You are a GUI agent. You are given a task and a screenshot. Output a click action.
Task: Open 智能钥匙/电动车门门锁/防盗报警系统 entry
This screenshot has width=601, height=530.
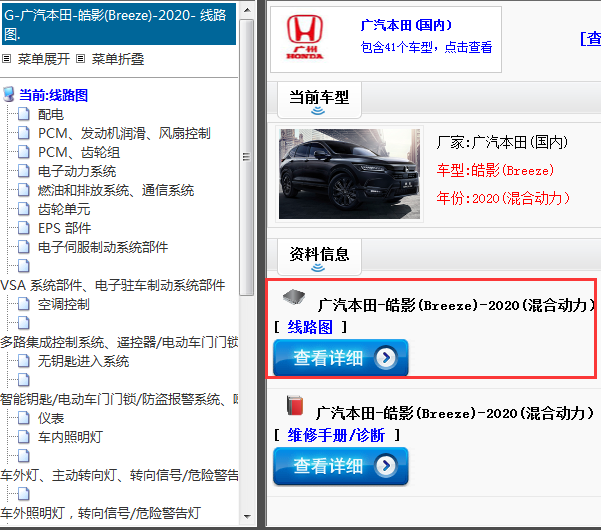119,399
